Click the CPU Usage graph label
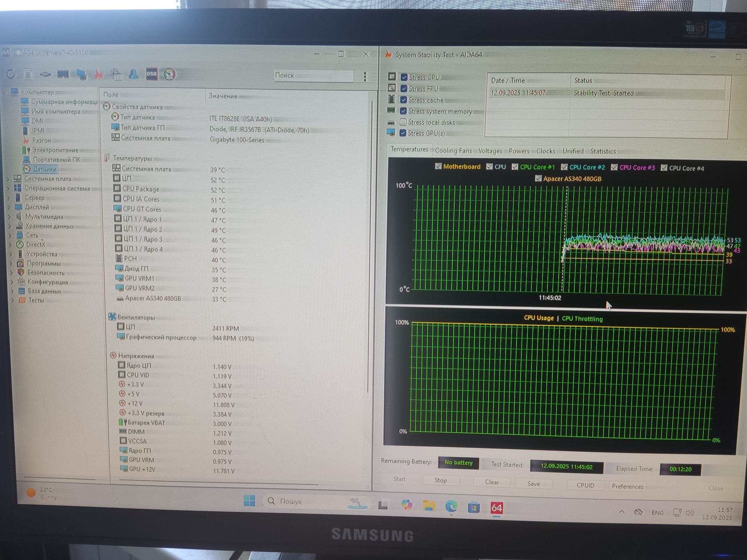The image size is (747, 560). click(x=539, y=318)
